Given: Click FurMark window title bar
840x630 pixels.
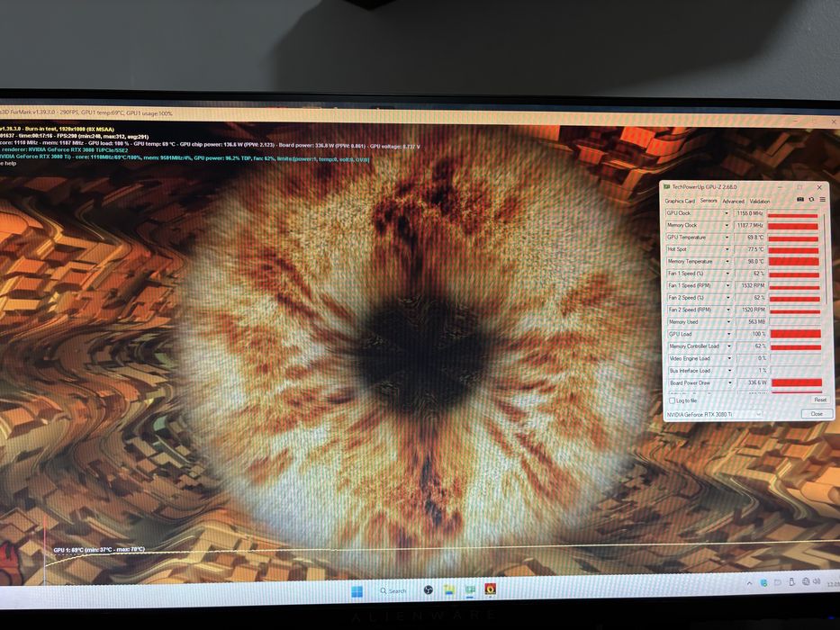Looking at the screenshot, I should coord(420,117).
